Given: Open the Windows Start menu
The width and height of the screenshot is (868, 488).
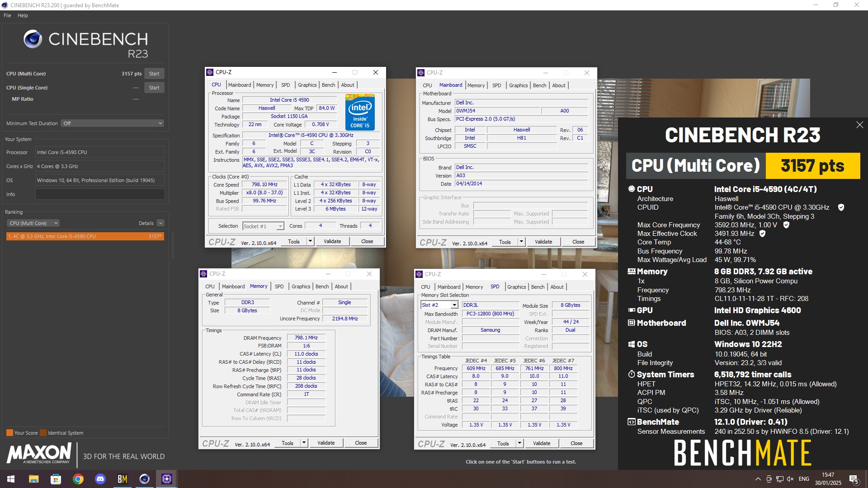Looking at the screenshot, I should click(x=11, y=479).
